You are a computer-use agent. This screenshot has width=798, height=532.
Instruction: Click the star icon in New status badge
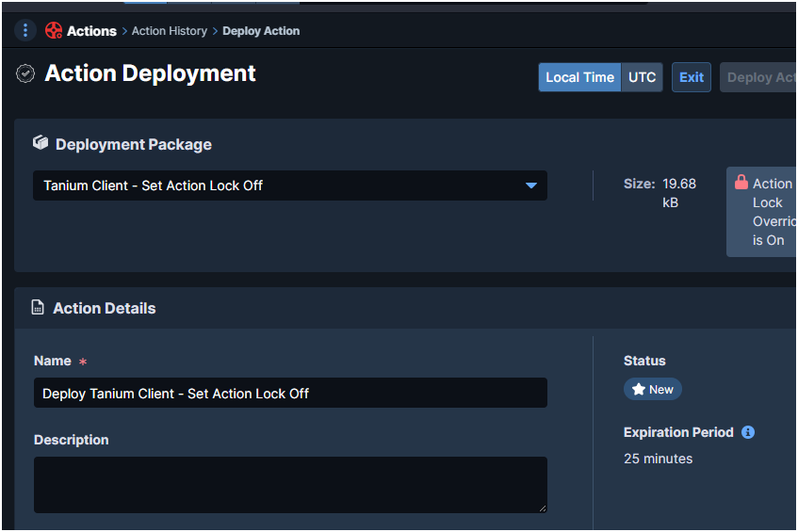638,389
